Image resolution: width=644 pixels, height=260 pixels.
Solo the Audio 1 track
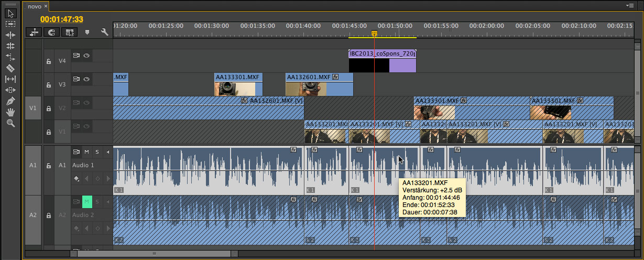click(97, 152)
